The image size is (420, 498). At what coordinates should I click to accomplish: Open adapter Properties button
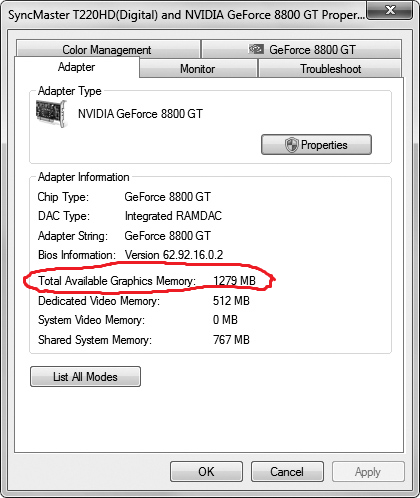click(316, 145)
